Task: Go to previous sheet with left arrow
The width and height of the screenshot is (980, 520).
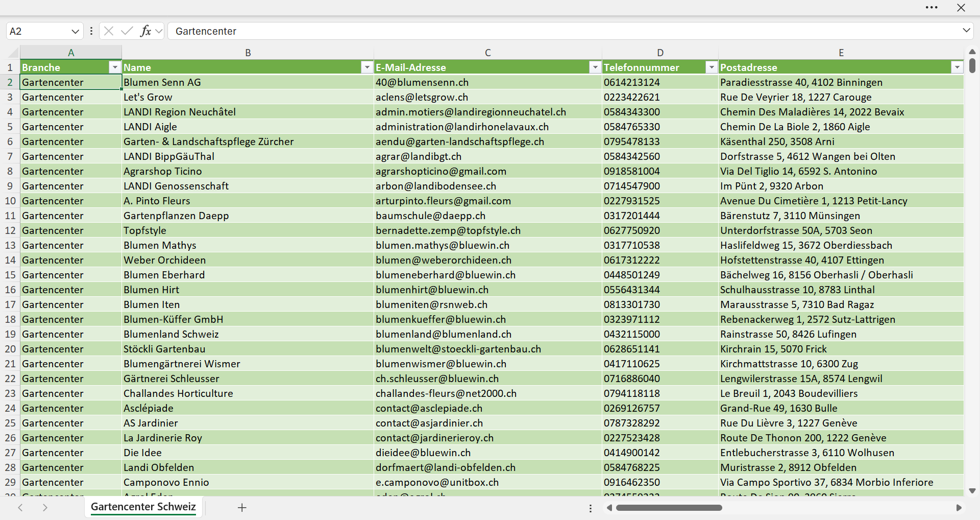Action: pyautogui.click(x=20, y=508)
